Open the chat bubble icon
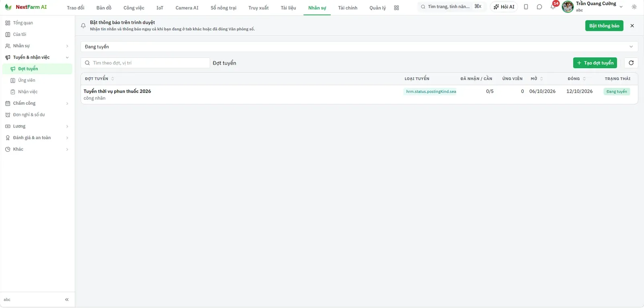 (539, 7)
